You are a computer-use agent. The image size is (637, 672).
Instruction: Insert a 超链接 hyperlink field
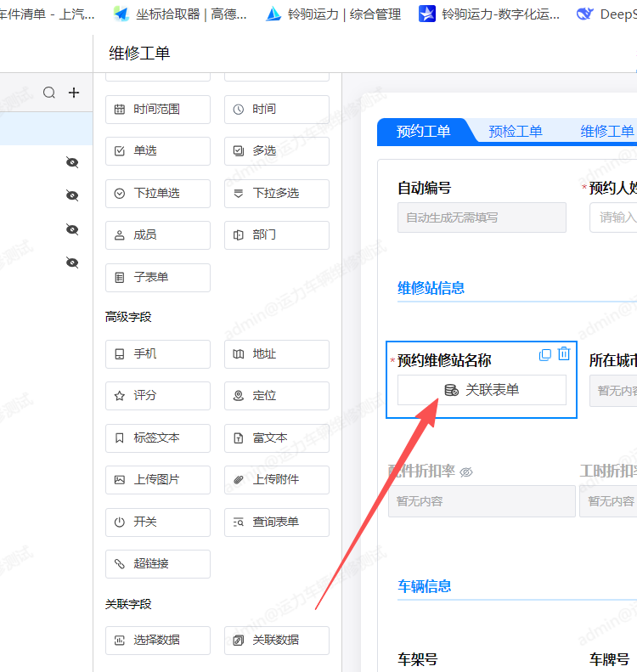tap(157, 564)
